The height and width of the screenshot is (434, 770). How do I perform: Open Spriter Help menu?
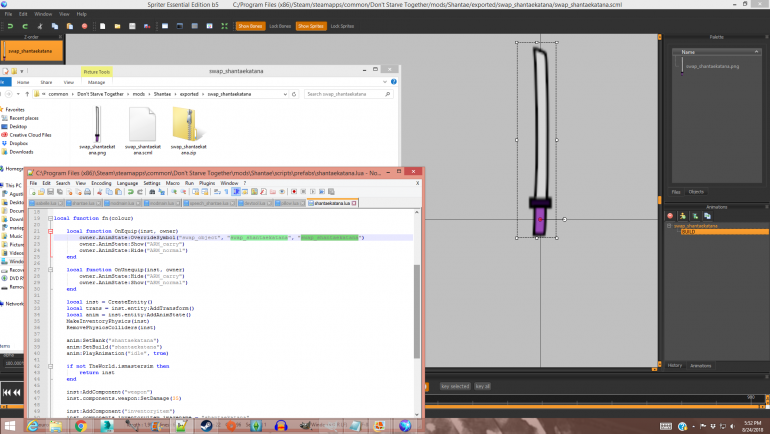pos(82,14)
